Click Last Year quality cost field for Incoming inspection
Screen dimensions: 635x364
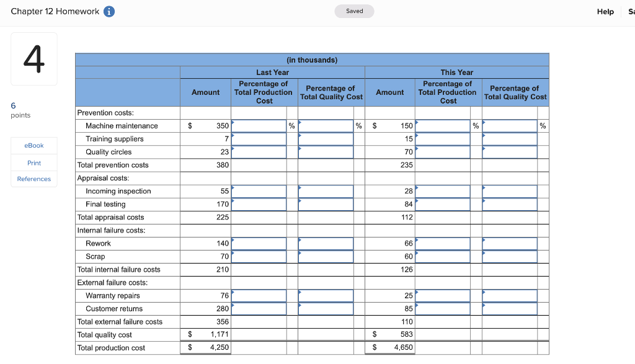pos(326,191)
